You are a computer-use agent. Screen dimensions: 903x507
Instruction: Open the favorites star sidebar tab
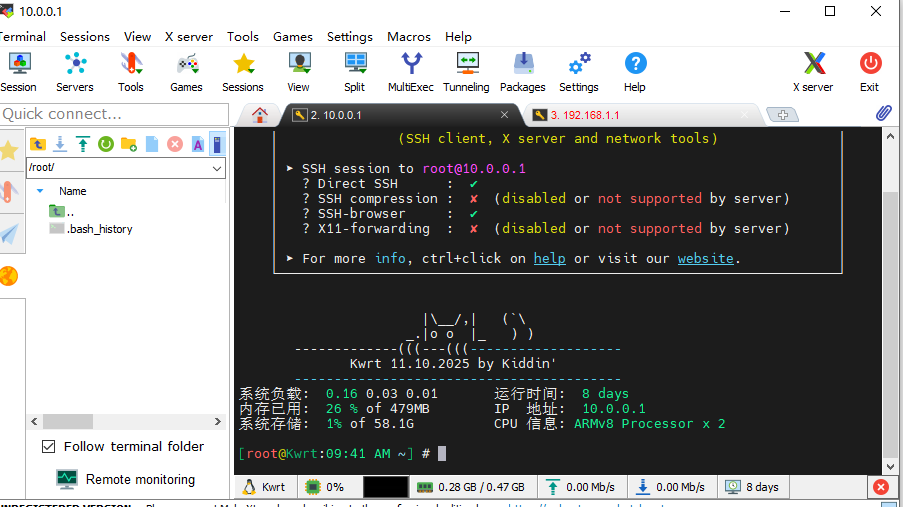9,151
